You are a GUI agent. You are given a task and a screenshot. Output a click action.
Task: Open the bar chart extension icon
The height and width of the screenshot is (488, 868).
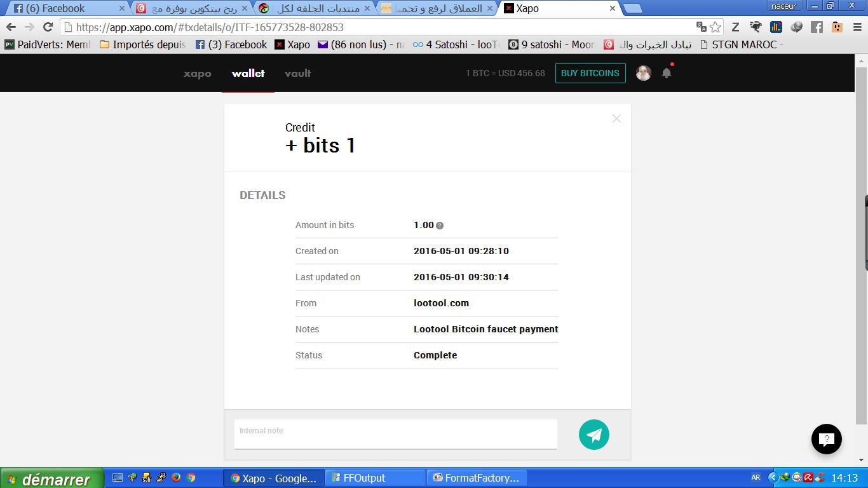tap(776, 27)
